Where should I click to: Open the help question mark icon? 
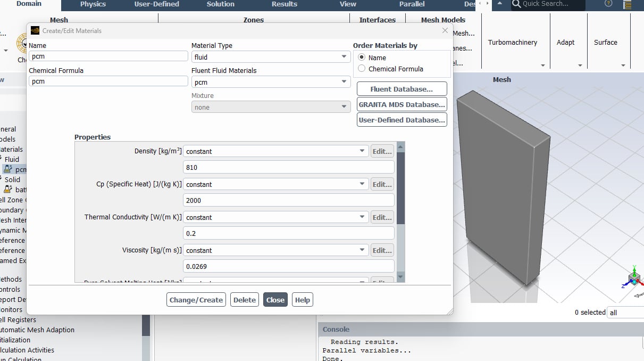click(608, 4)
